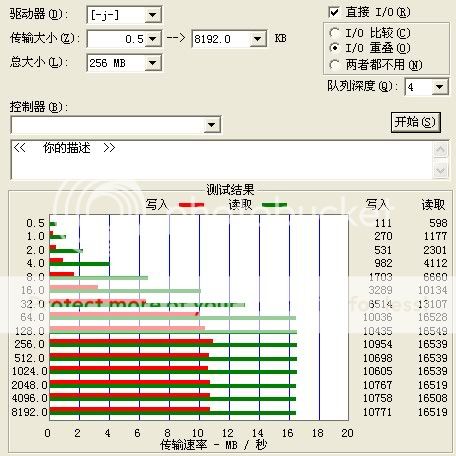
Task: Open the total size 256 MB dropdown
Action: pos(153,63)
